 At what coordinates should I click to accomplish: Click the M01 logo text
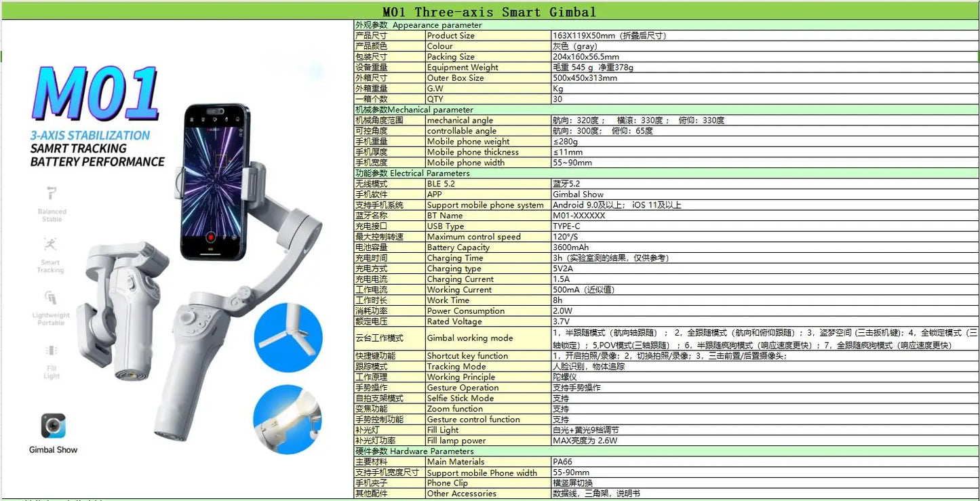[95, 94]
